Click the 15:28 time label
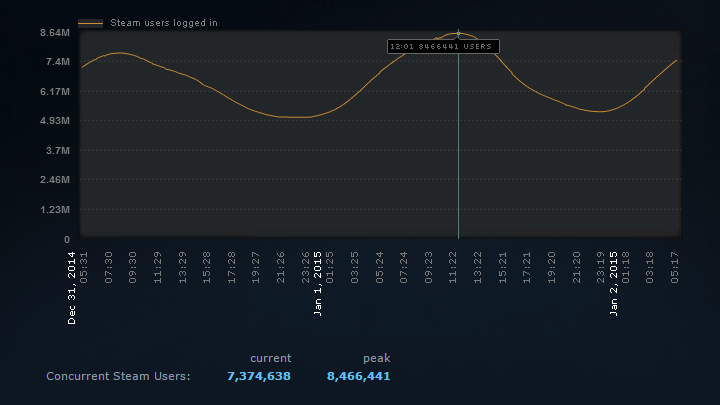The height and width of the screenshot is (405, 720). pos(207,267)
